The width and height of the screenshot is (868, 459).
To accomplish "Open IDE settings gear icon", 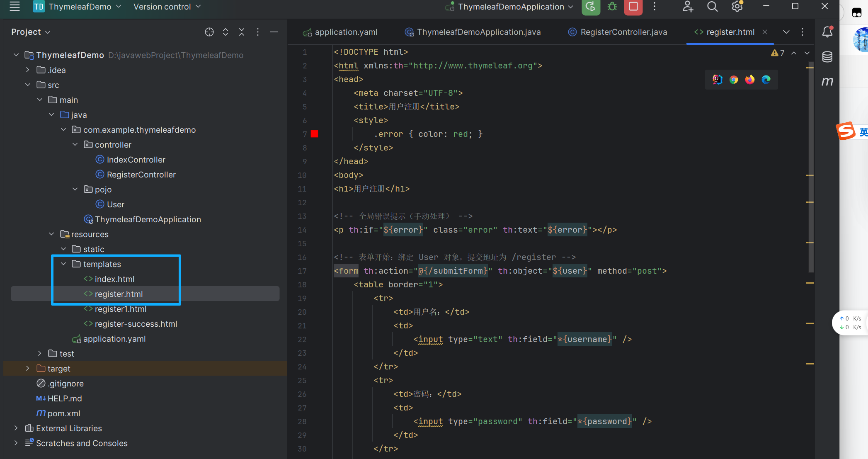I will tap(737, 7).
